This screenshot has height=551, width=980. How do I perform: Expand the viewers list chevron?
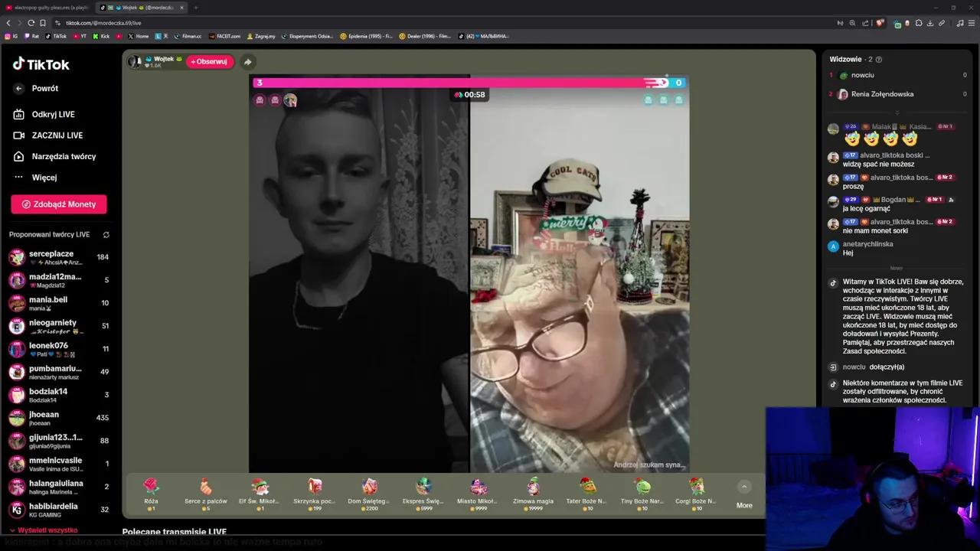tap(897, 112)
